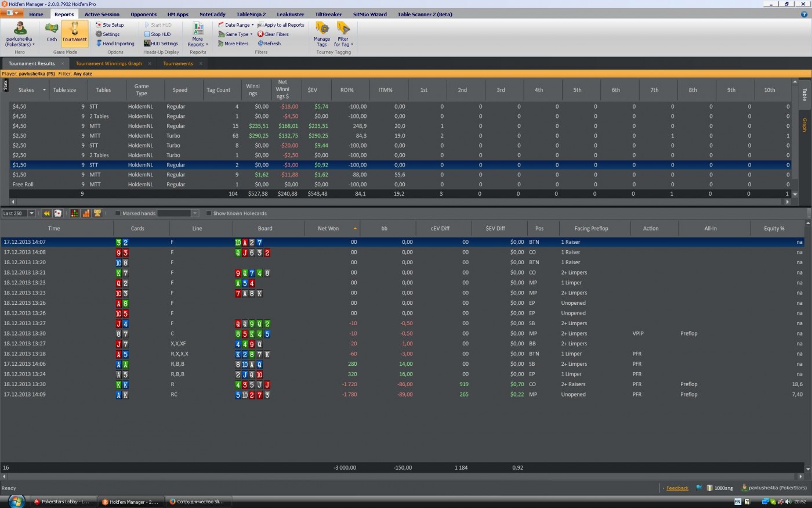Select Cash game mode

point(52,33)
